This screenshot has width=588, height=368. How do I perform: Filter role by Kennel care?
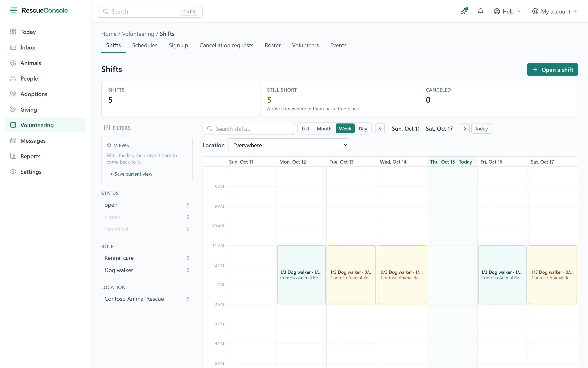tap(147, 258)
